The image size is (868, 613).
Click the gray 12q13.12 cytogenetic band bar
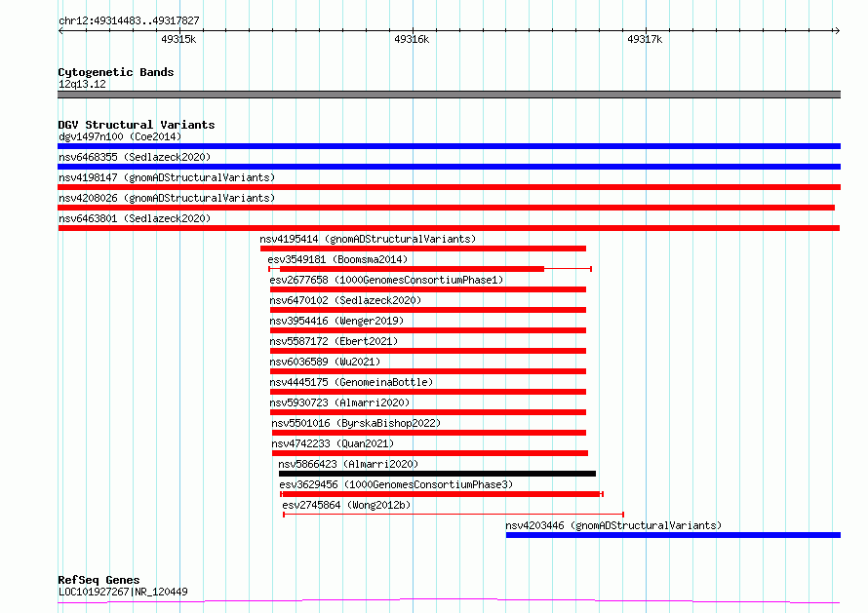point(449,95)
